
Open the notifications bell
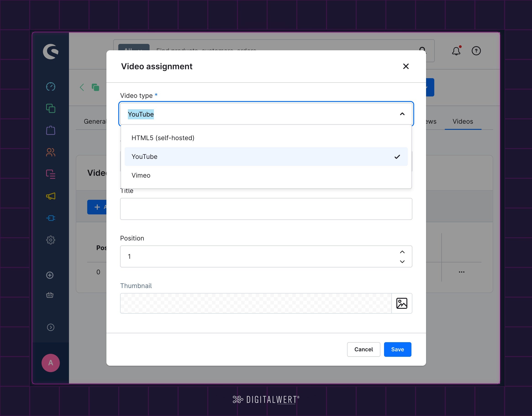456,51
